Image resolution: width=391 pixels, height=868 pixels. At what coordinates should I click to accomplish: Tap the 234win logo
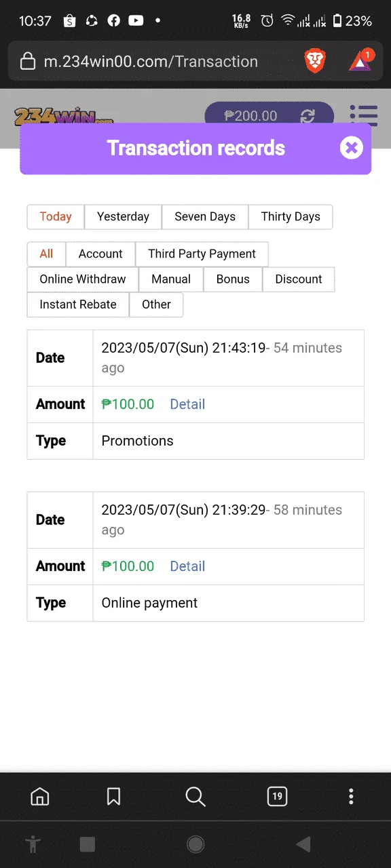click(x=63, y=116)
